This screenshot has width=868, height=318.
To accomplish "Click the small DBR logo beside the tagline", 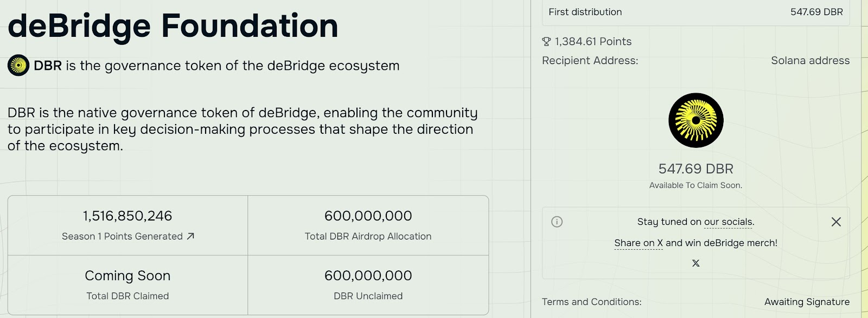I will pyautogui.click(x=18, y=66).
